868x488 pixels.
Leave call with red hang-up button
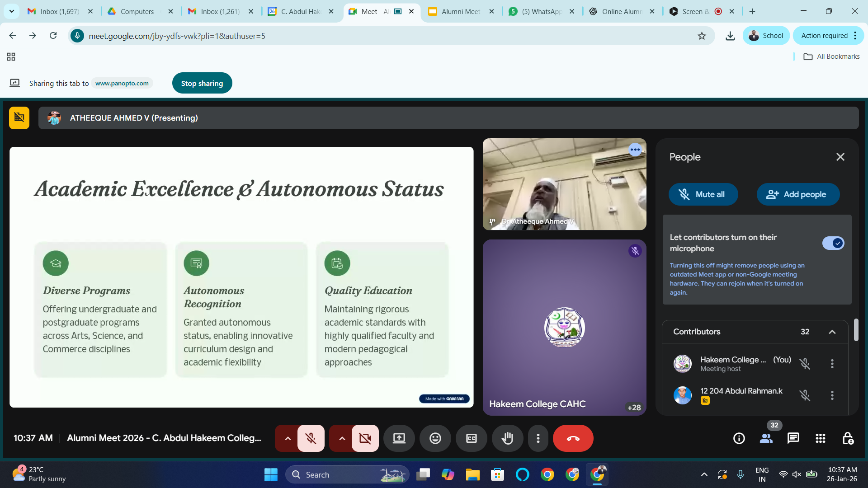(x=573, y=438)
